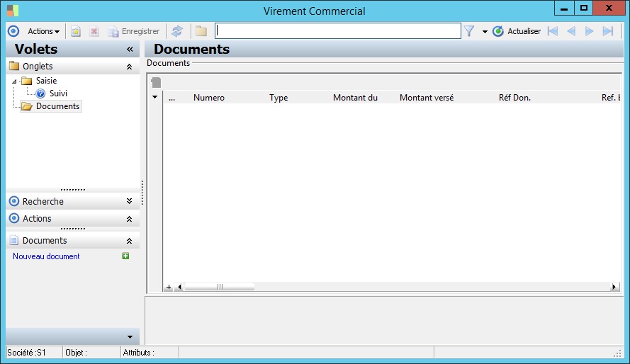Collapse the Saisie tree node
The height and width of the screenshot is (364, 630).
[x=14, y=81]
